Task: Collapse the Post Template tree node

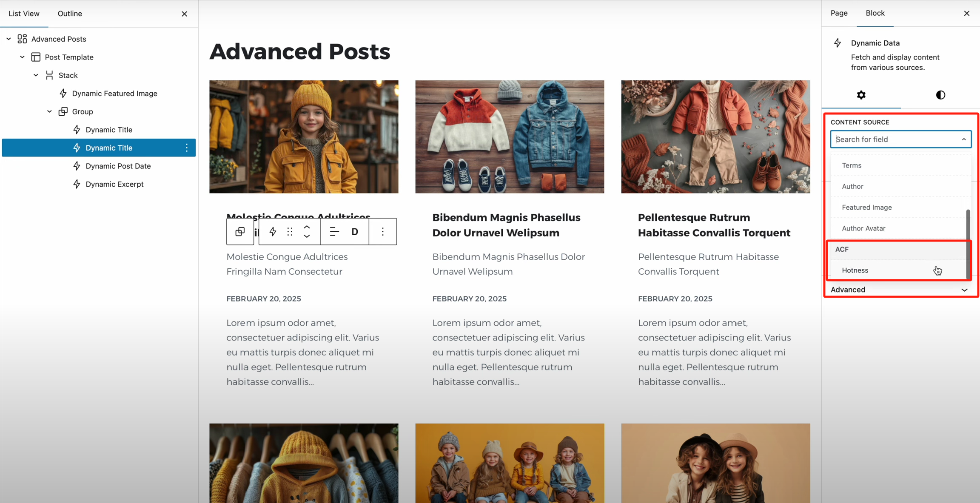Action: [22, 57]
